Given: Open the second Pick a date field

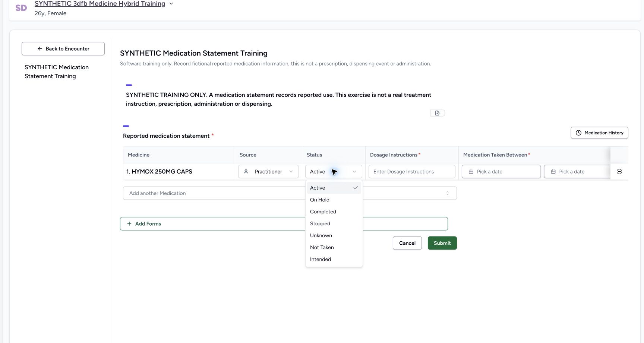Looking at the screenshot, I should pos(577,172).
